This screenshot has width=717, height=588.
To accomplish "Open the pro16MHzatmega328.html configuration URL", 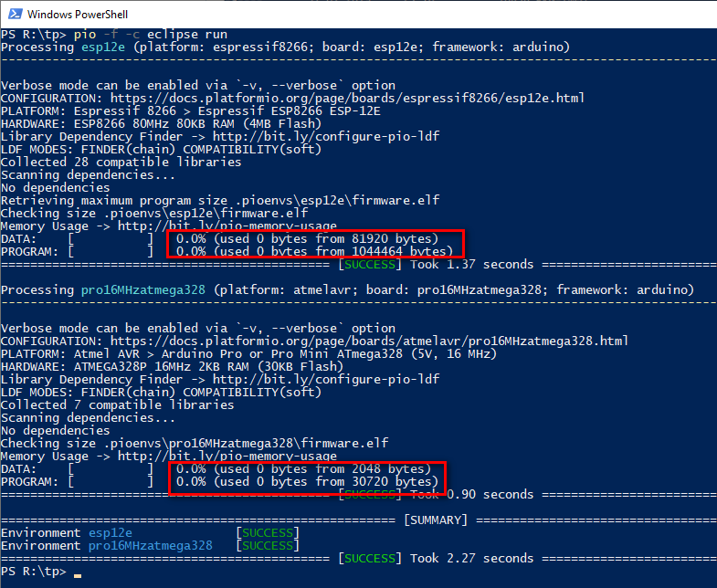I will click(x=369, y=341).
